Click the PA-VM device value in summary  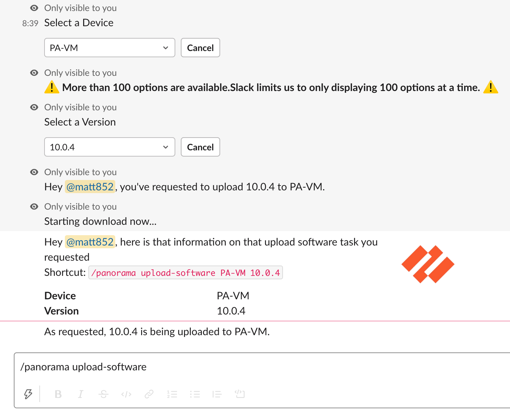[233, 296]
